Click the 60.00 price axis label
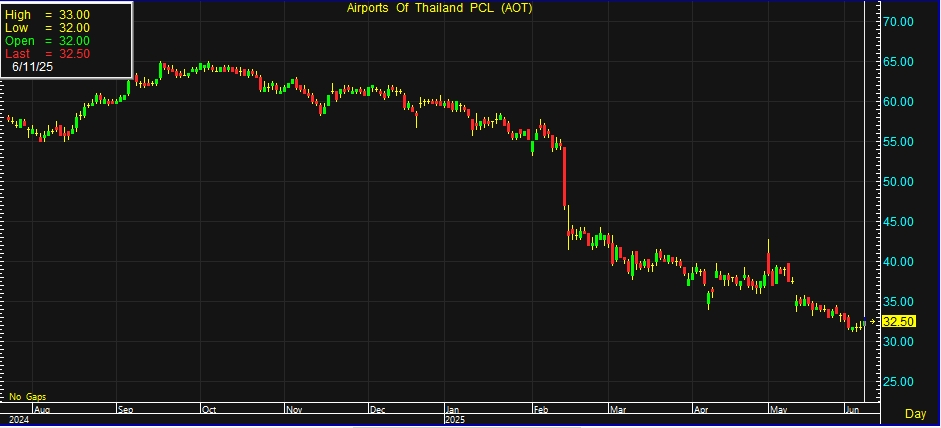The image size is (941, 428). (898, 101)
